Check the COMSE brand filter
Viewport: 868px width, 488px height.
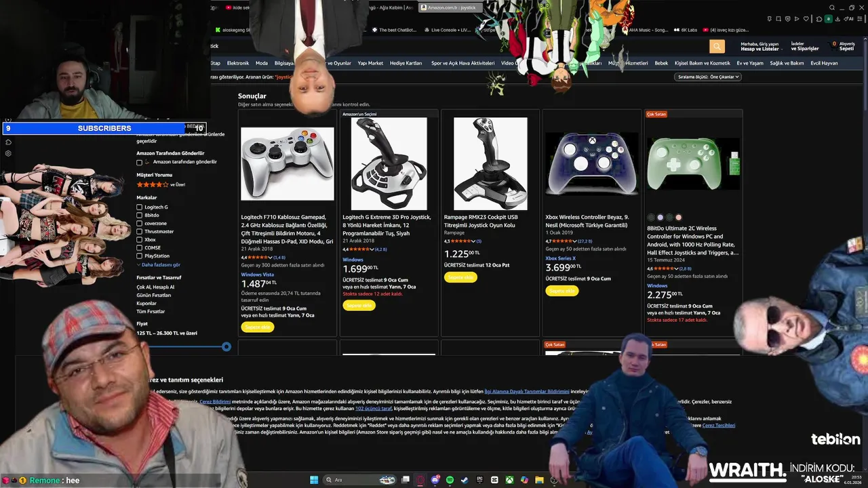139,247
